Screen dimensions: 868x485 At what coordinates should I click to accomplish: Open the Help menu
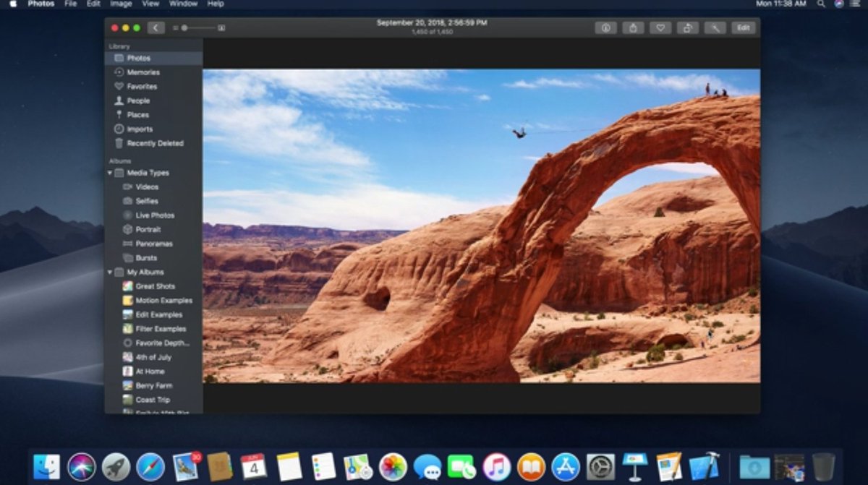click(x=216, y=4)
